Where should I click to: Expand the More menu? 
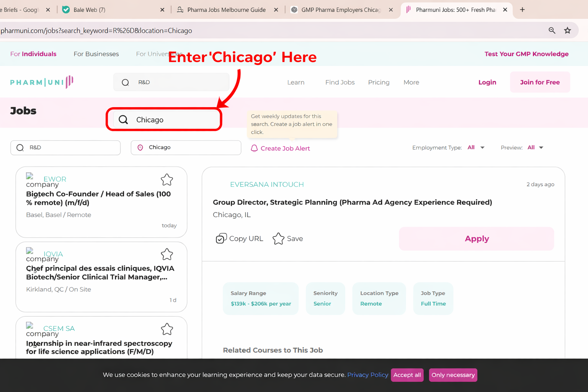tap(411, 82)
